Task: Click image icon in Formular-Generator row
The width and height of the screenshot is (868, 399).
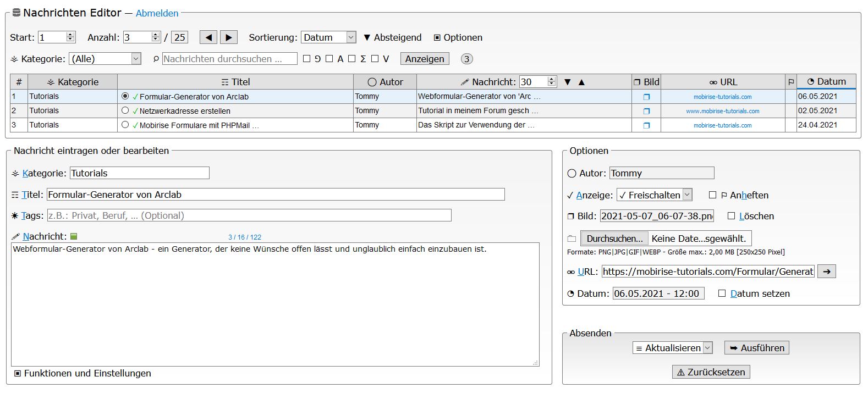Action: click(x=646, y=97)
